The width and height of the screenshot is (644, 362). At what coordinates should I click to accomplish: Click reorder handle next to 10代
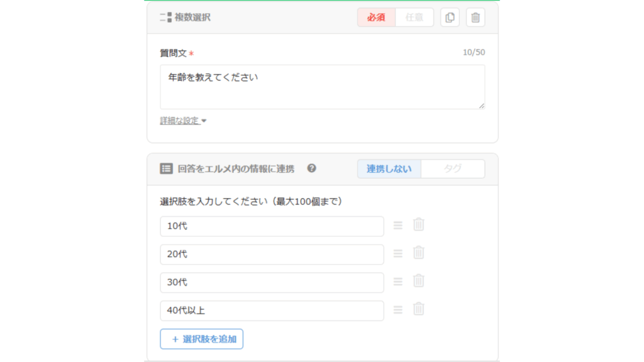(x=397, y=225)
